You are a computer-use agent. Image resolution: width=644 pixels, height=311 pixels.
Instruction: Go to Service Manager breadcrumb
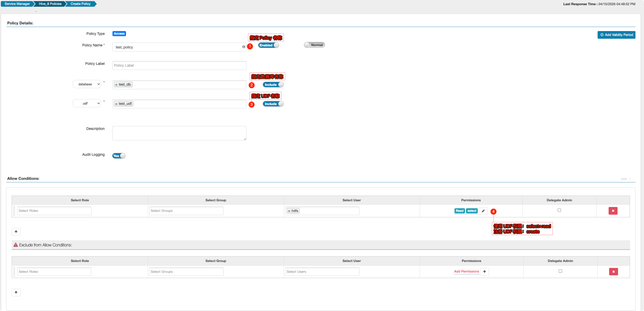point(17,4)
